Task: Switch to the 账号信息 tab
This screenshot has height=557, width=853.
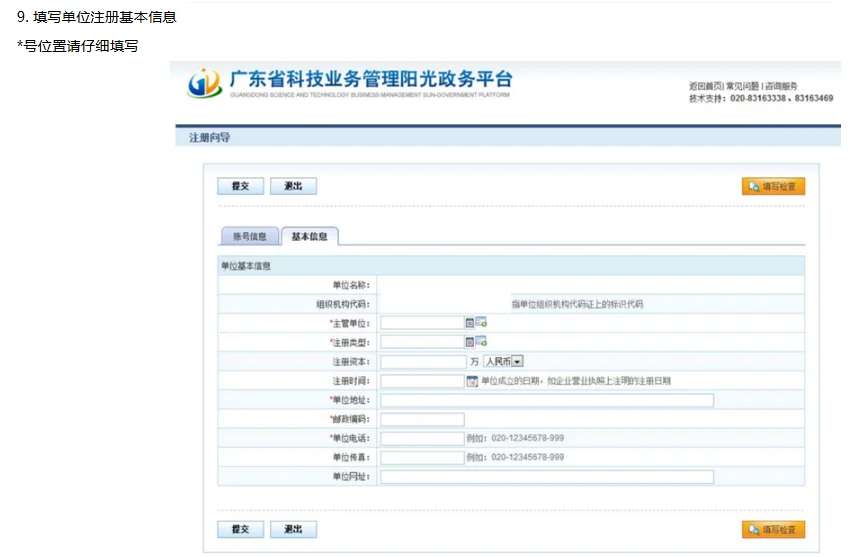Action: (x=250, y=236)
